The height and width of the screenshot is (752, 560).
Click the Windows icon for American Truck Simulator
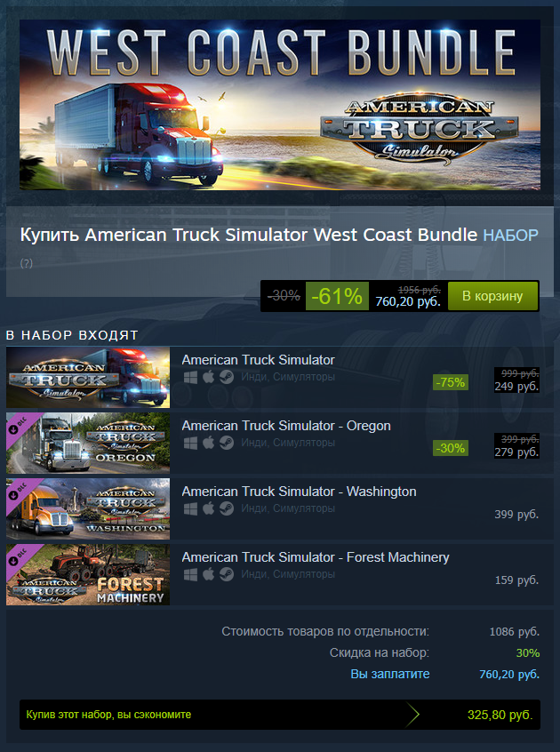[190, 378]
